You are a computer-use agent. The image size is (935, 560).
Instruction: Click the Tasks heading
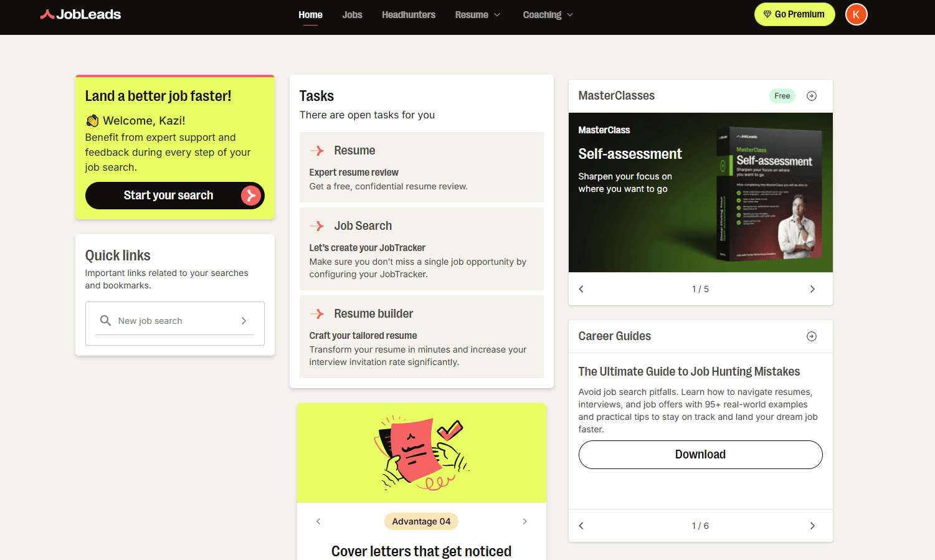316,96
